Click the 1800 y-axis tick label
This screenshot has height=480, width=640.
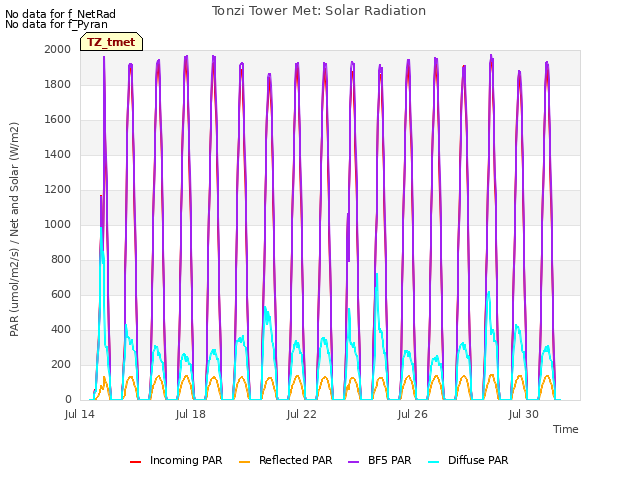58,84
